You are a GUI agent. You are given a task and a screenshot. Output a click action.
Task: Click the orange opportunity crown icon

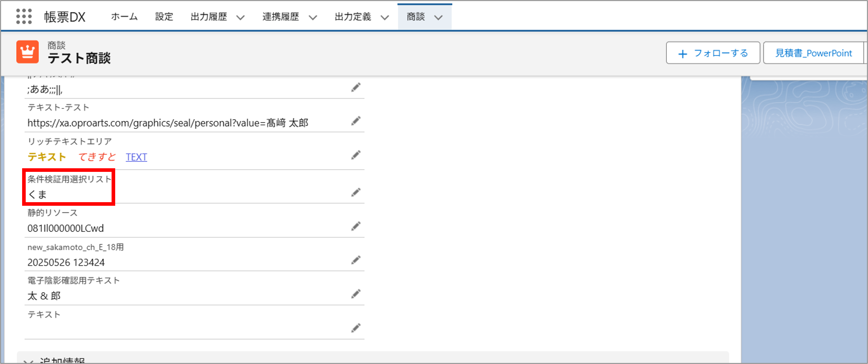pyautogui.click(x=27, y=52)
